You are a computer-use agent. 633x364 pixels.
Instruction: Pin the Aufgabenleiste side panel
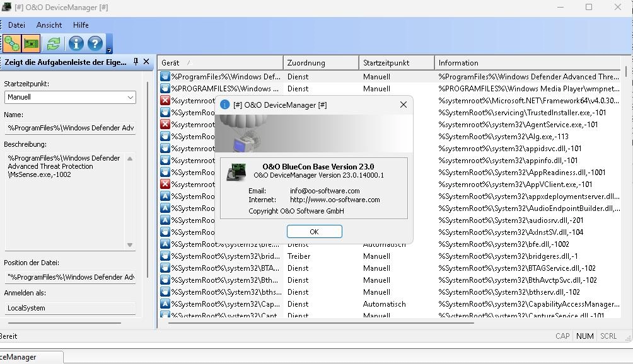pos(136,62)
